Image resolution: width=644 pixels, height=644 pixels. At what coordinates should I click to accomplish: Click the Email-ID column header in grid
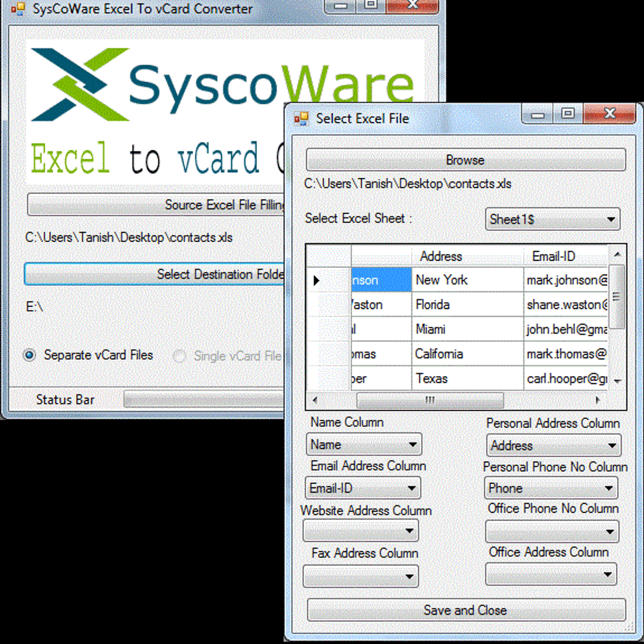click(x=566, y=256)
